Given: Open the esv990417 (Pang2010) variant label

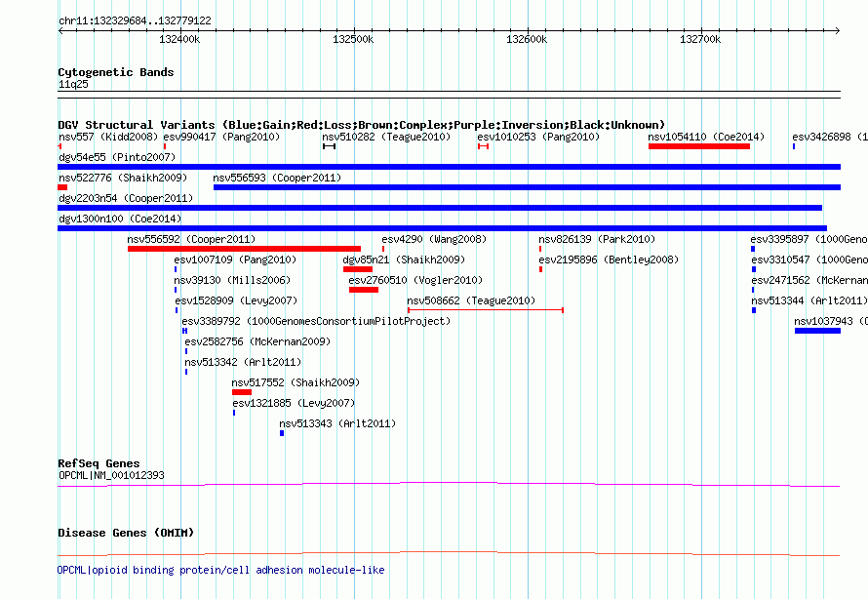Looking at the screenshot, I should [x=221, y=137].
